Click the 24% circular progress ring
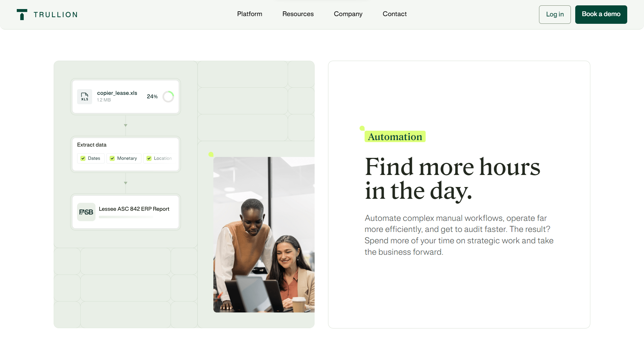The height and width of the screenshot is (362, 644). pos(168,97)
